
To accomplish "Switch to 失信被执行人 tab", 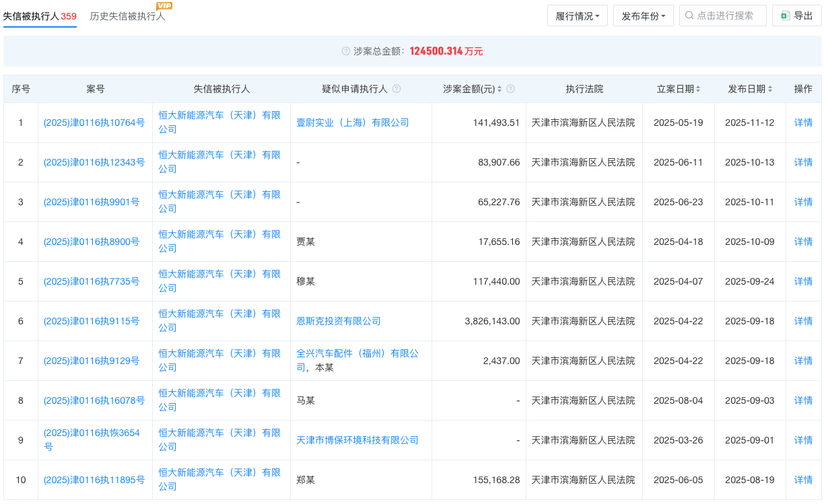I will tap(40, 16).
